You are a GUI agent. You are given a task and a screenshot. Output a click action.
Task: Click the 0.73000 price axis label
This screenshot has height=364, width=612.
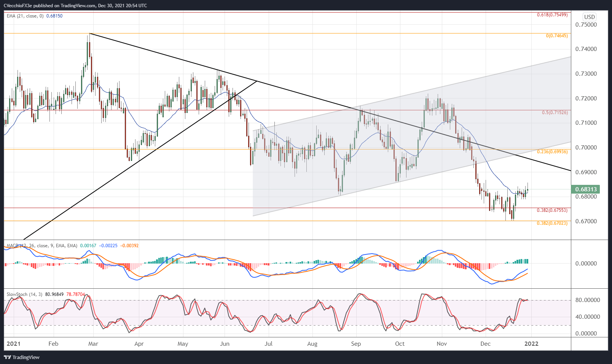586,74
